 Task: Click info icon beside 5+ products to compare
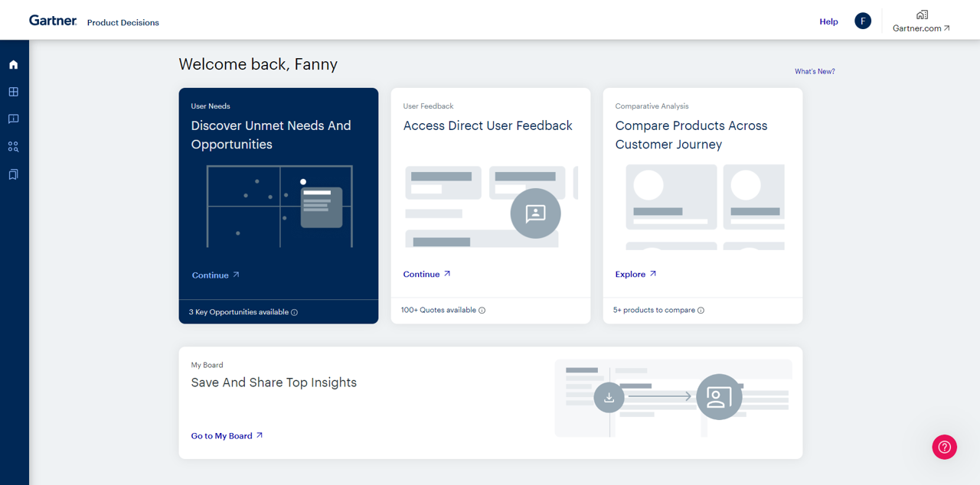point(701,311)
